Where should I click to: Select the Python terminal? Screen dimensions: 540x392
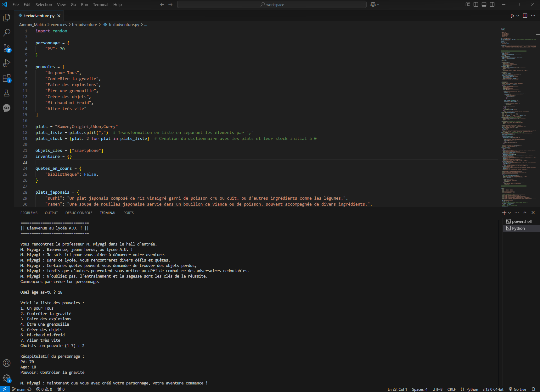[x=521, y=228]
